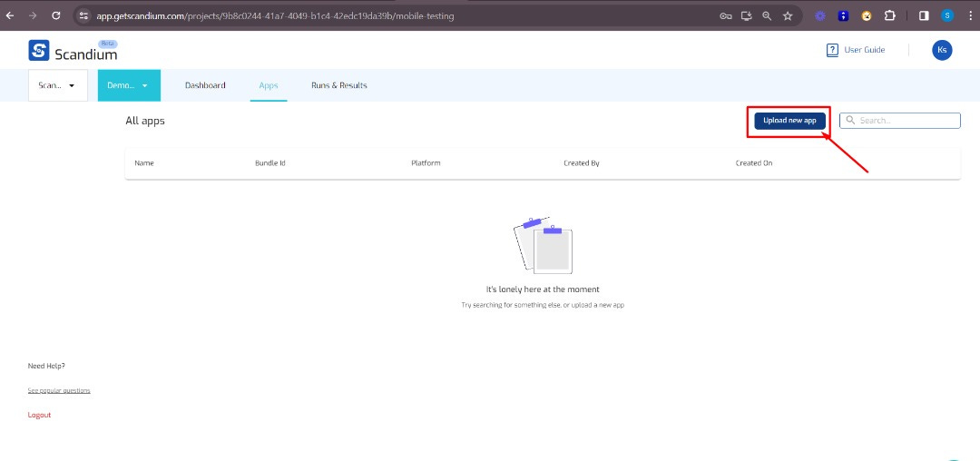The image size is (980, 461).
Task: Click the Need Help? text
Action: click(46, 366)
